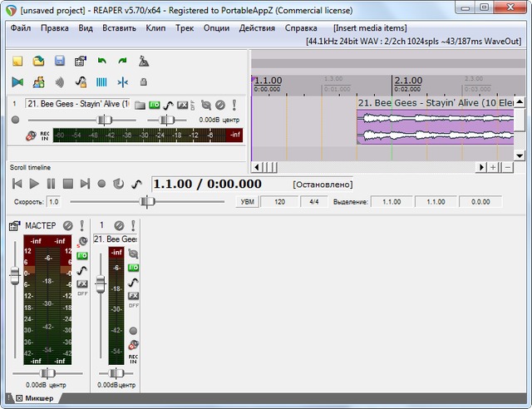This screenshot has width=532, height=409.
Task: Click the Save project toolbar icon
Action: click(x=60, y=62)
